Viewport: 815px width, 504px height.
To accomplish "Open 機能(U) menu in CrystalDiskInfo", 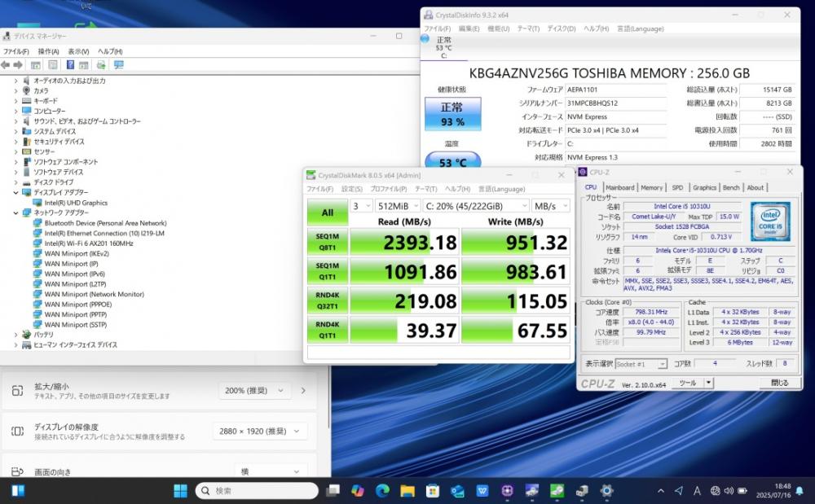I will click(x=499, y=28).
